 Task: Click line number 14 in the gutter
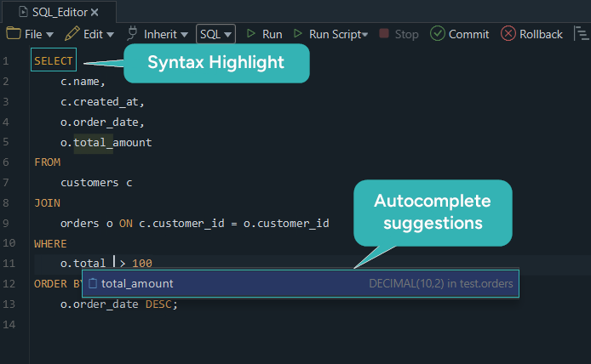[x=9, y=325]
